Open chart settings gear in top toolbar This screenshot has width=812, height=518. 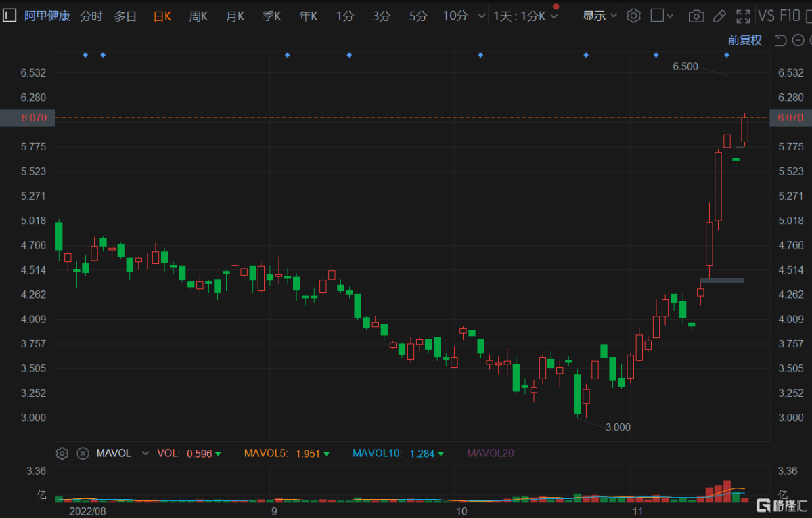point(633,16)
